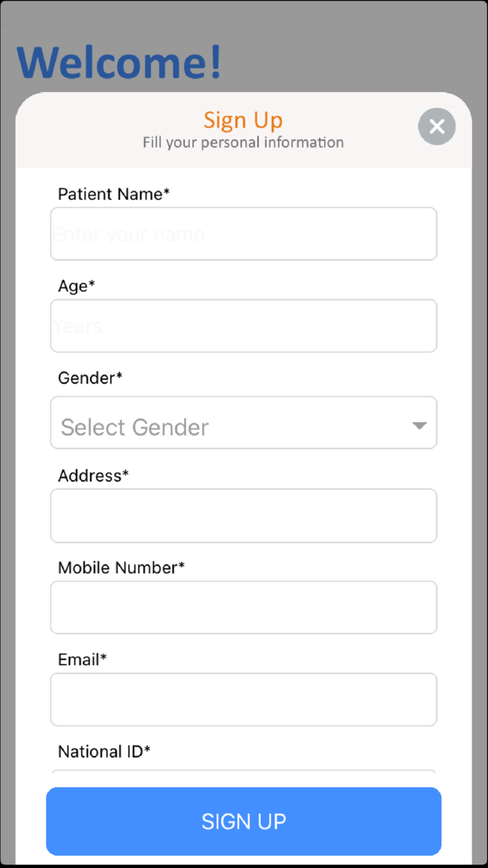Select the Mobile Number entry field
Image resolution: width=488 pixels, height=868 pixels.
[x=243, y=607]
